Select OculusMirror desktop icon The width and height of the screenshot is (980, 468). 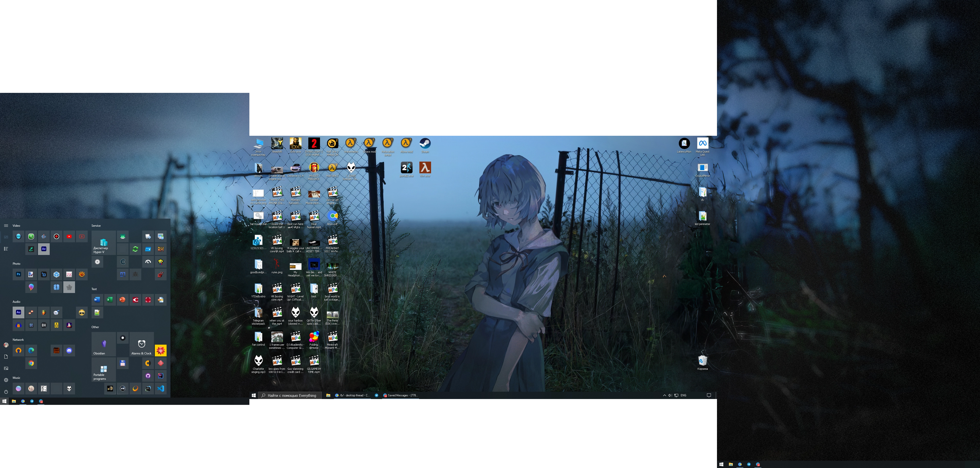(x=703, y=170)
